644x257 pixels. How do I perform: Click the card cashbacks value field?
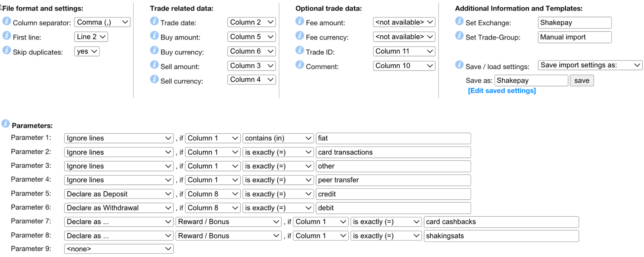click(502, 222)
